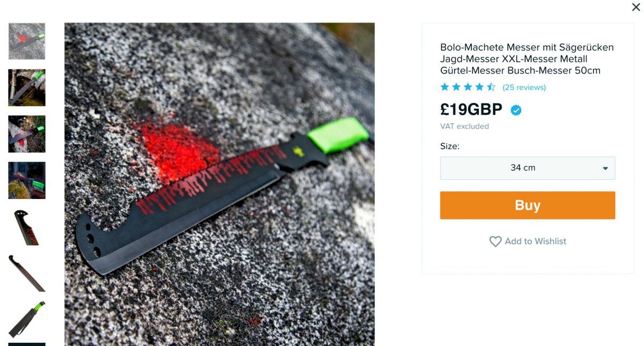Close the product image overlay
Image resolution: width=644 pixels, height=346 pixels.
pos(635,7)
